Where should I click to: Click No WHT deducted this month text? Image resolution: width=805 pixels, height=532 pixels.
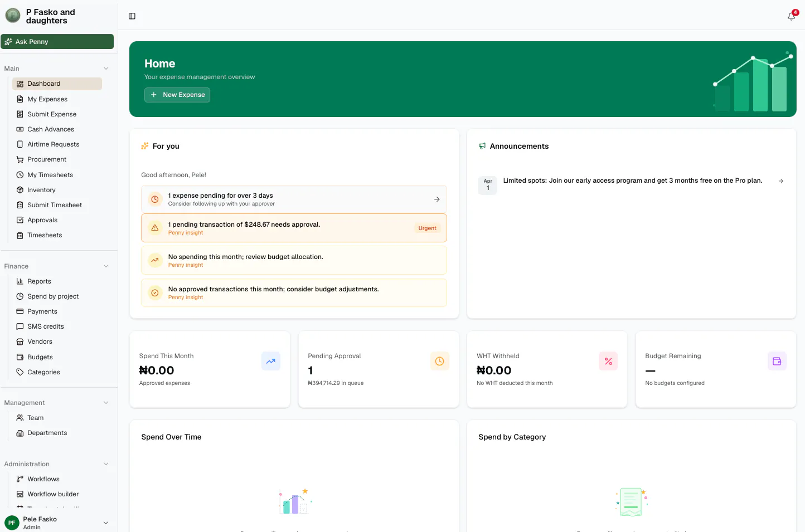click(x=515, y=383)
